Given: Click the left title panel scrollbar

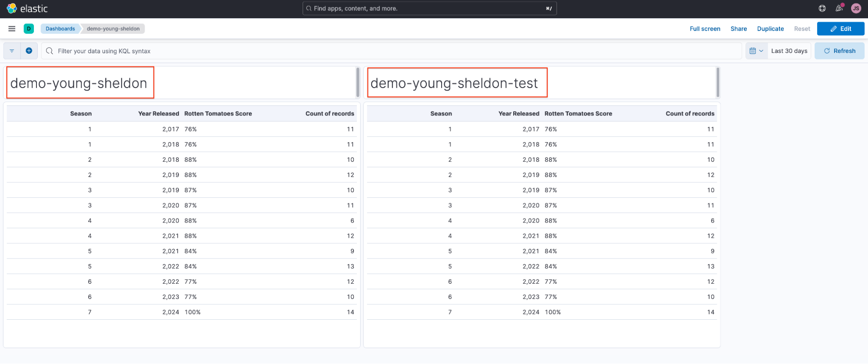Looking at the screenshot, I should (x=358, y=82).
